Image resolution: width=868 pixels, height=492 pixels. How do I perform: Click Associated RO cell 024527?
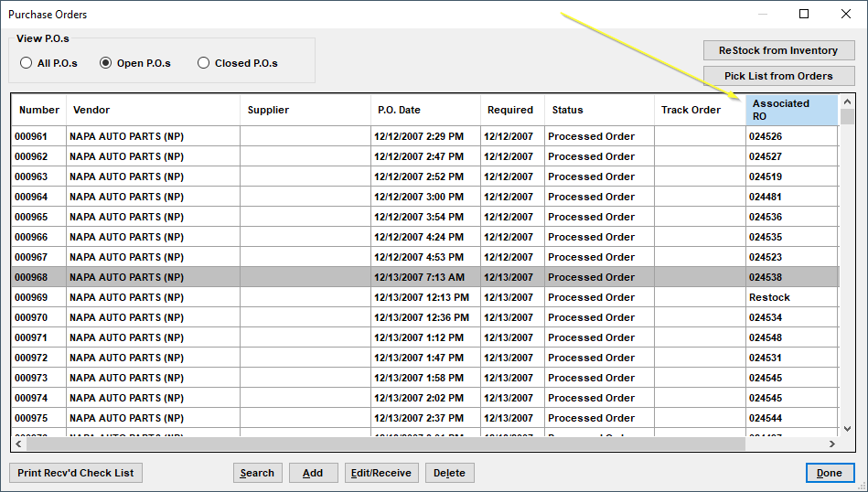tap(791, 156)
